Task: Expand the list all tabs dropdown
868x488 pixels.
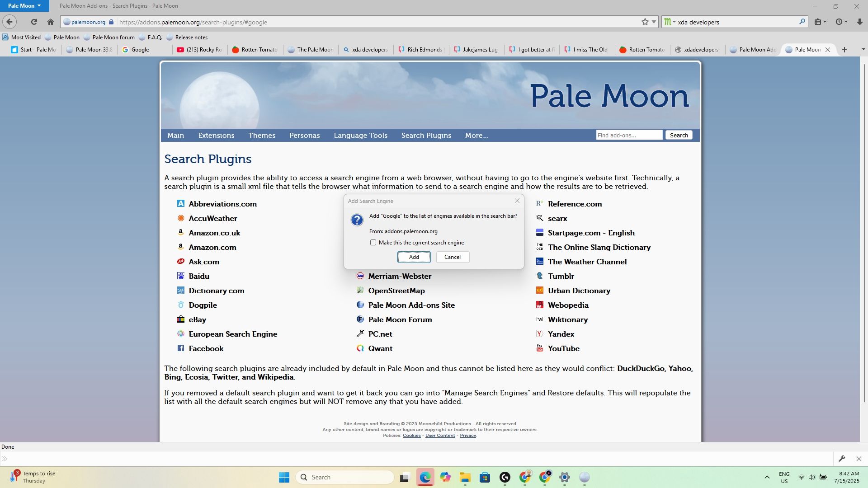Action: click(863, 49)
